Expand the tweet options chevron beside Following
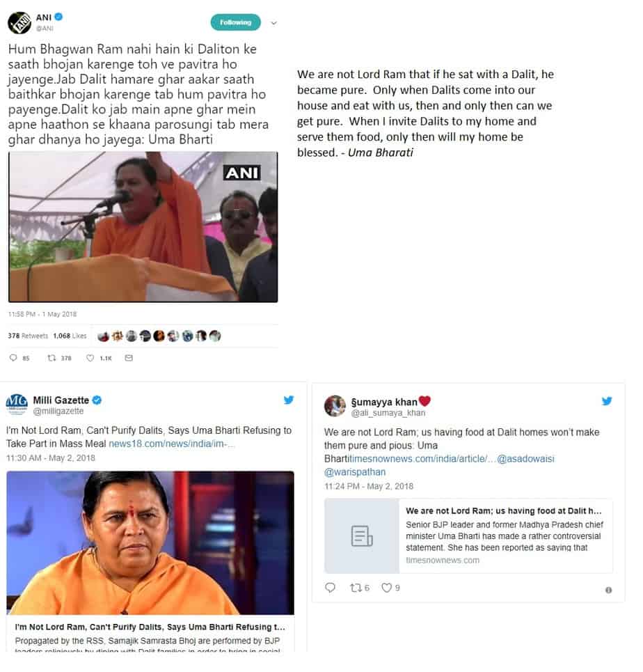 pyautogui.click(x=273, y=23)
